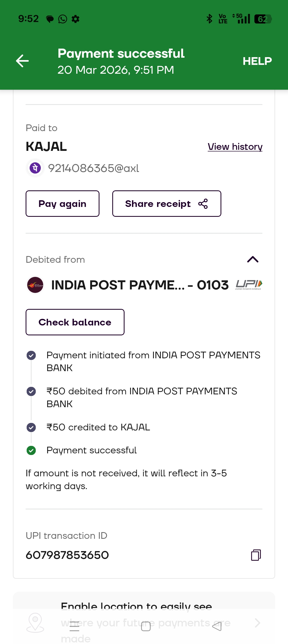
Task: Open View history for KAJAL
Action: tap(235, 147)
